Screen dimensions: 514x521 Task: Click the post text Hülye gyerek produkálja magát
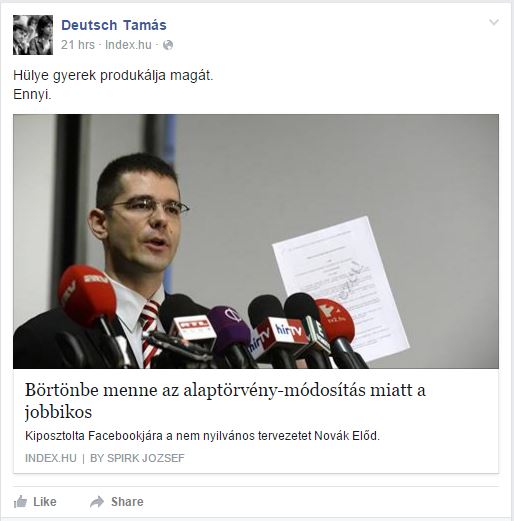pos(113,76)
